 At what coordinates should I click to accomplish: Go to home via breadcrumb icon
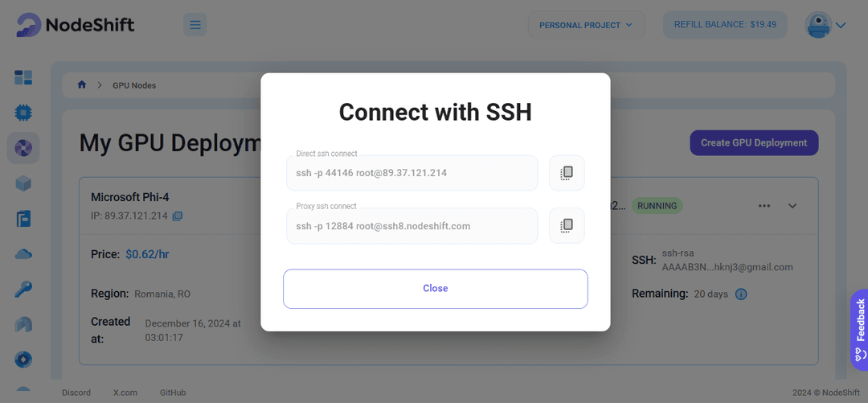tap(82, 84)
